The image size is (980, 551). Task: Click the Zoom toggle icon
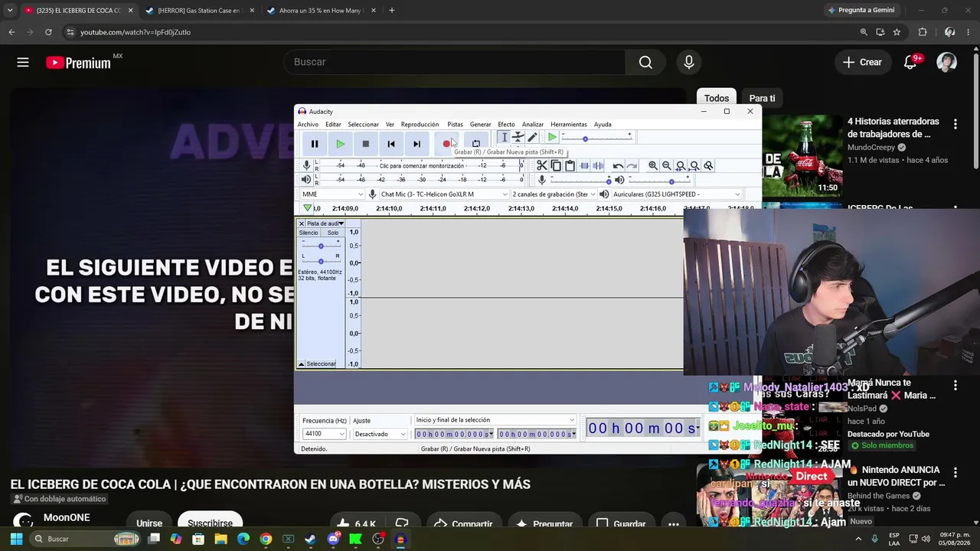click(x=708, y=165)
